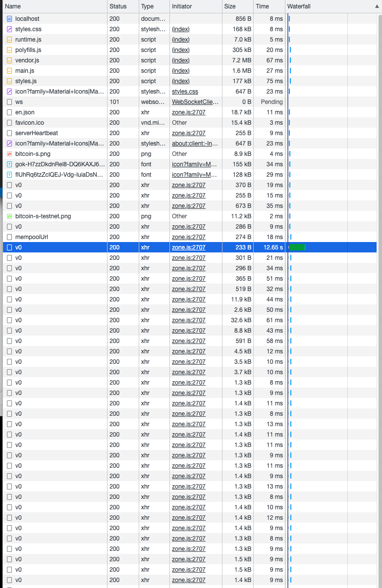Click stylesheet icon of icon?family row initiated by about:client

pos(10,143)
